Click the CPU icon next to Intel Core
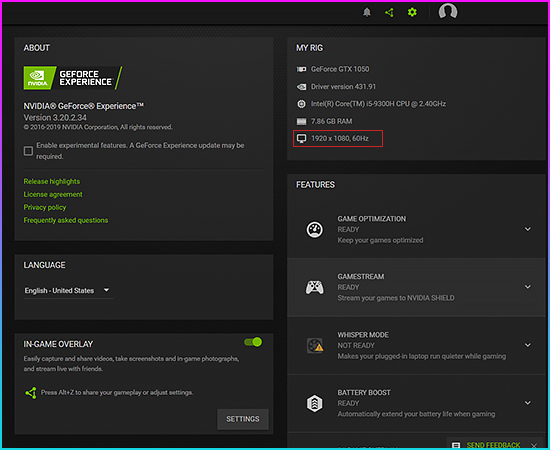Screen dimensions: 550x450 point(301,104)
